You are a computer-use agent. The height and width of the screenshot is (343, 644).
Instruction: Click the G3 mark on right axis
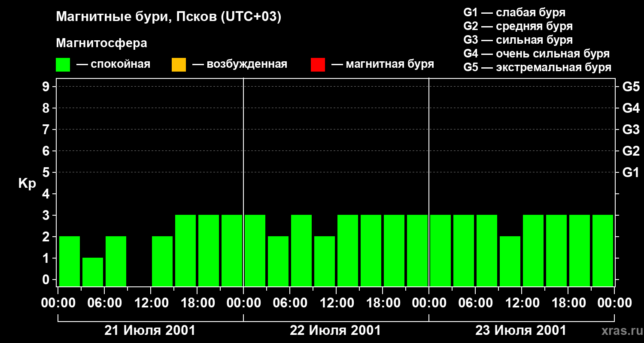tap(631, 129)
